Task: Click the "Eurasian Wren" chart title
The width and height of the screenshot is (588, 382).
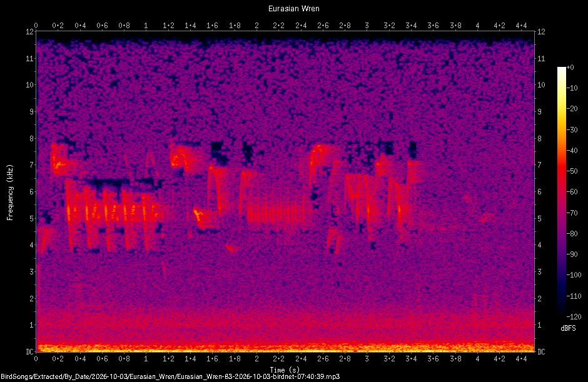Action: point(293,9)
